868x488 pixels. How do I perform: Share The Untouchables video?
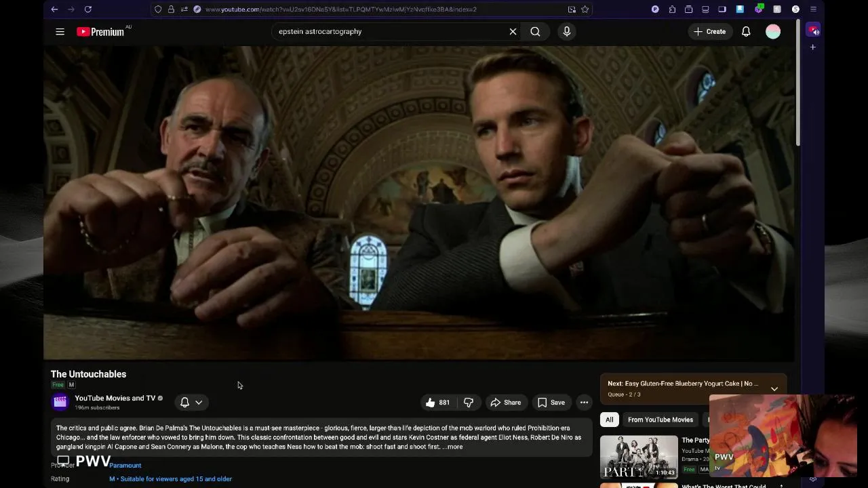click(x=506, y=402)
